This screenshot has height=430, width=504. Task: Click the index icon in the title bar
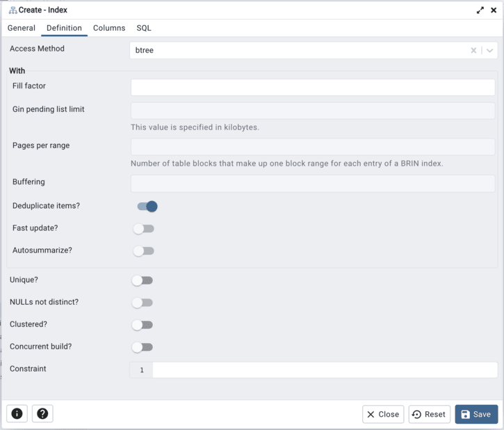(x=13, y=10)
